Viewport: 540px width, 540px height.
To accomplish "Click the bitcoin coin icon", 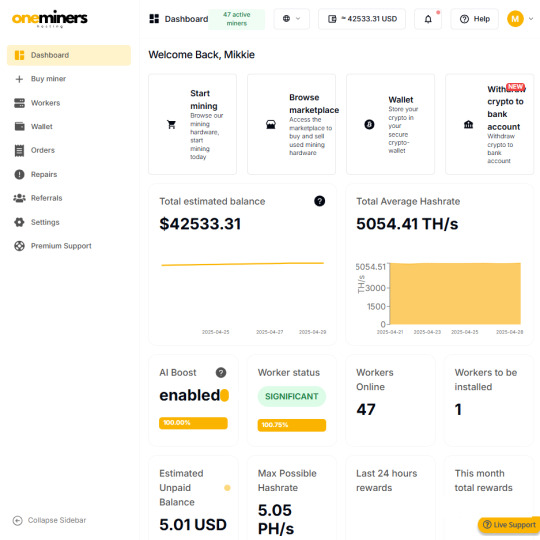I will point(369,124).
